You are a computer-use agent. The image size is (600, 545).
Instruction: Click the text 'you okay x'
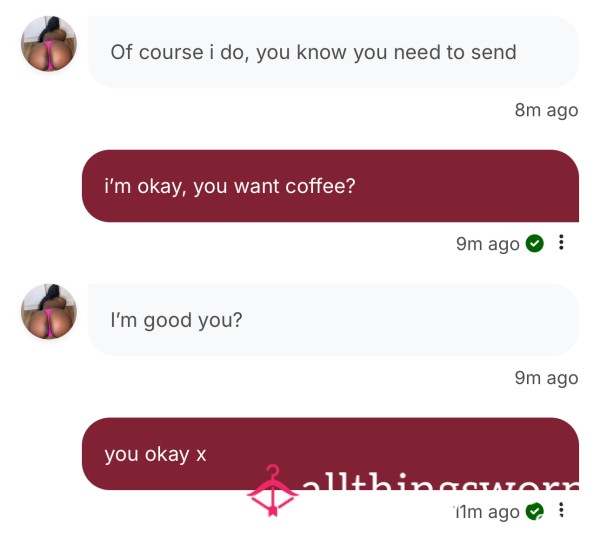pyautogui.click(x=155, y=455)
